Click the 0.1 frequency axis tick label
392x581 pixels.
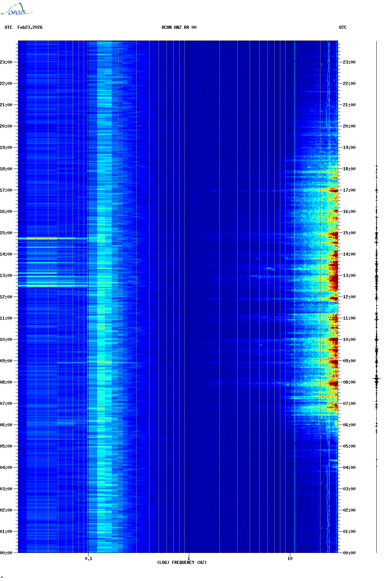pyautogui.click(x=89, y=558)
